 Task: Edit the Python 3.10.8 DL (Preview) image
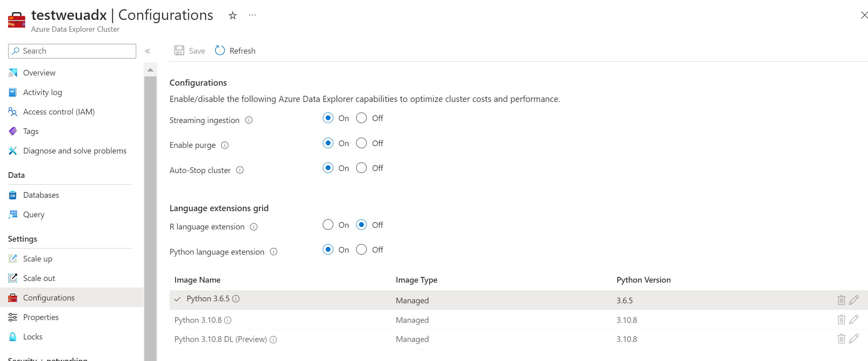(x=854, y=339)
